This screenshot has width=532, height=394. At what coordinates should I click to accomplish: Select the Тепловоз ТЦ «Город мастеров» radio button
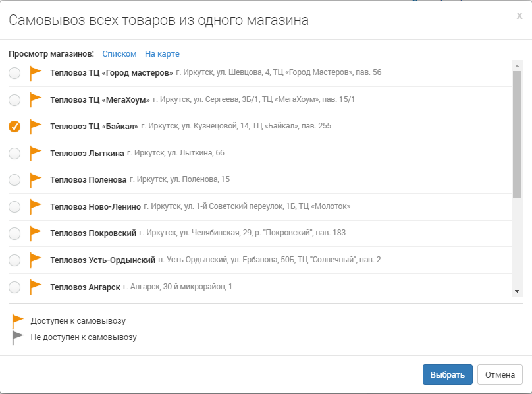pos(14,73)
